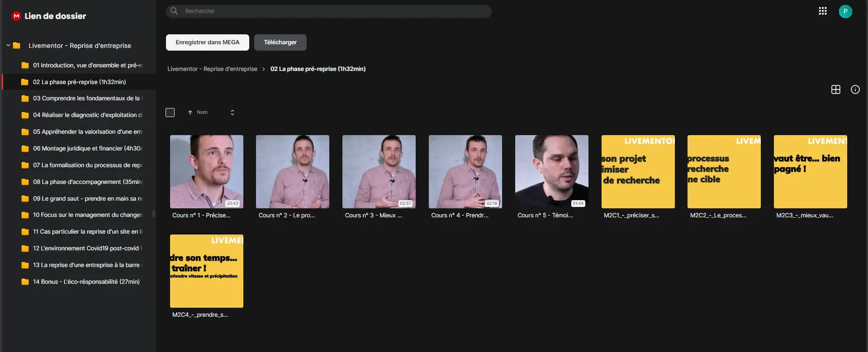Click the search magnifier icon

174,11
